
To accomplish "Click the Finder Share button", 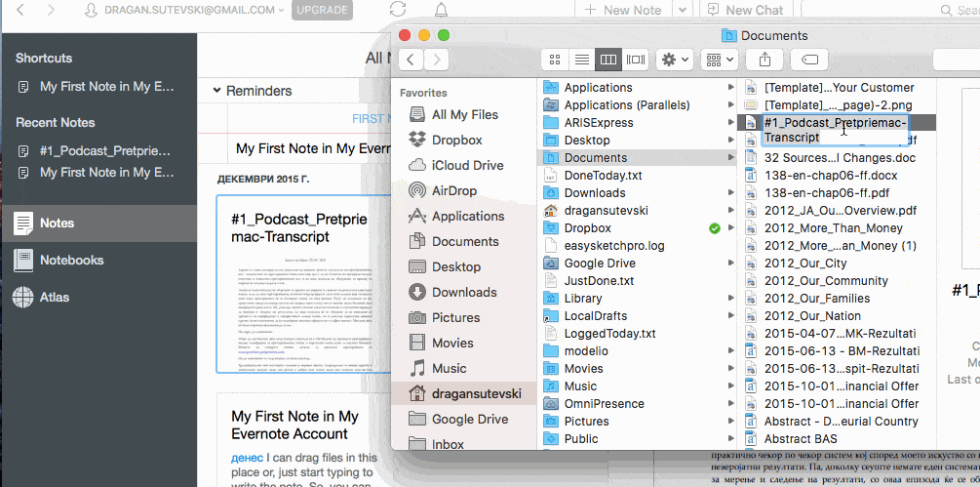I will [764, 60].
